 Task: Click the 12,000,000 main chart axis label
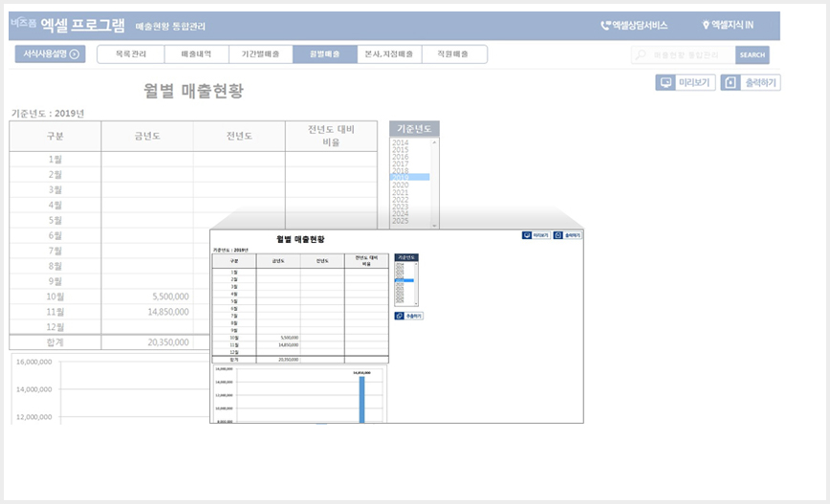click(x=33, y=417)
